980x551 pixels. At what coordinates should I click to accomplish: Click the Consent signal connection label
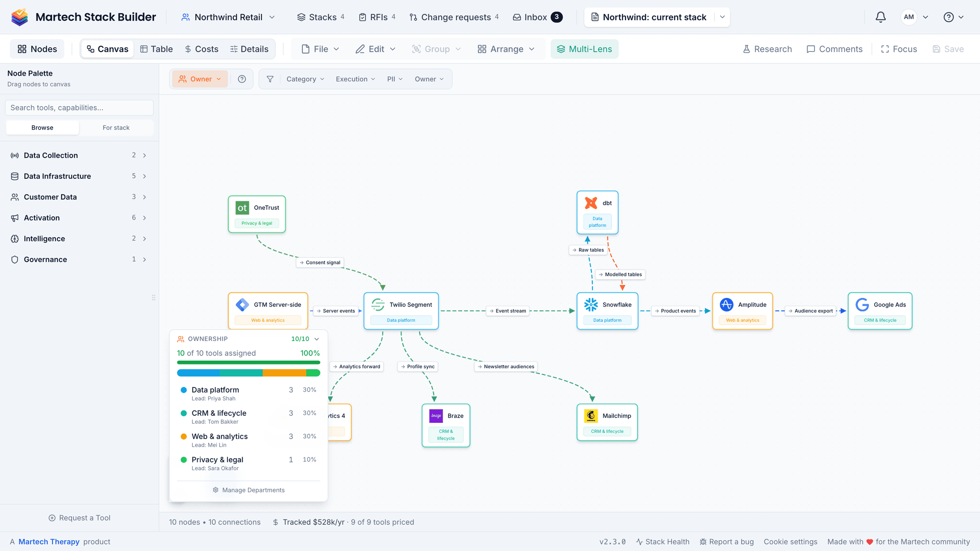tap(320, 263)
